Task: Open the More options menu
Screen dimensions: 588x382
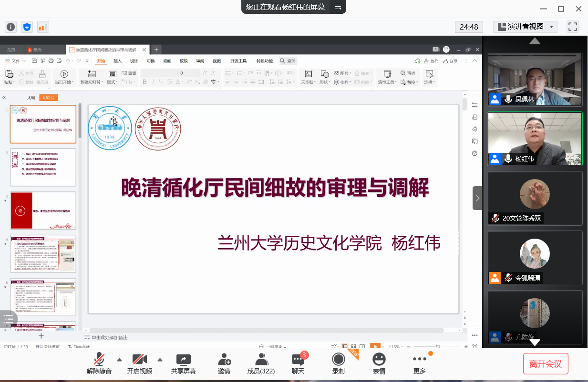Action: click(420, 363)
